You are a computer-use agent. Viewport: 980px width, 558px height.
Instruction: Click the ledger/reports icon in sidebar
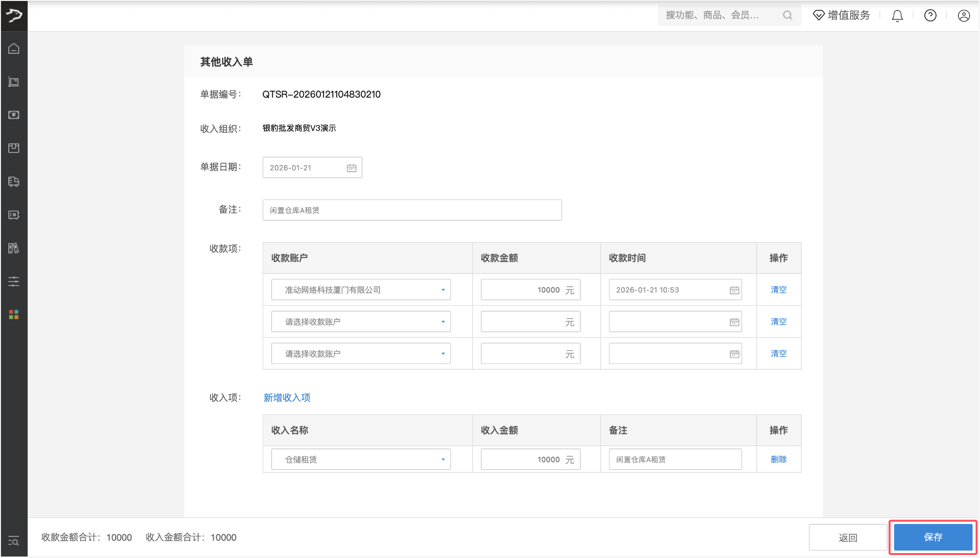click(x=14, y=248)
